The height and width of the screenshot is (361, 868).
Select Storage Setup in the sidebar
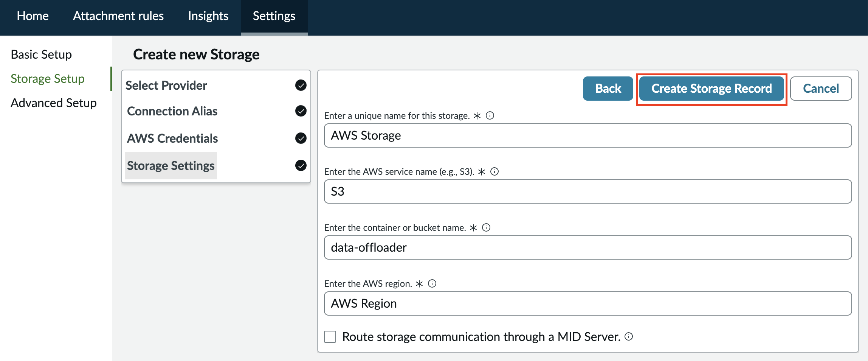coord(48,79)
